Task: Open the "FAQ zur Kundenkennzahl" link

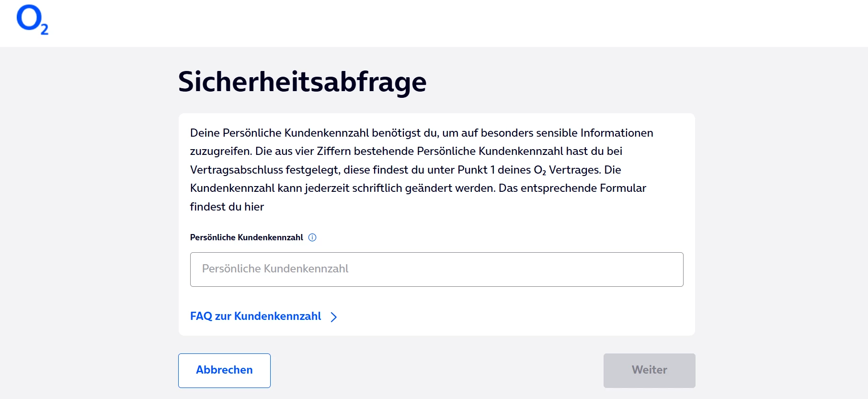Action: click(x=255, y=317)
